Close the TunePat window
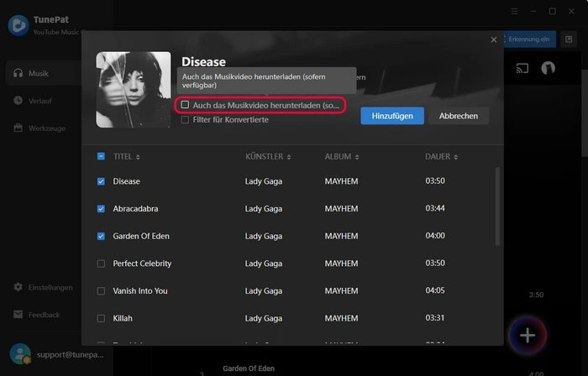The width and height of the screenshot is (588, 376). pyautogui.click(x=571, y=11)
